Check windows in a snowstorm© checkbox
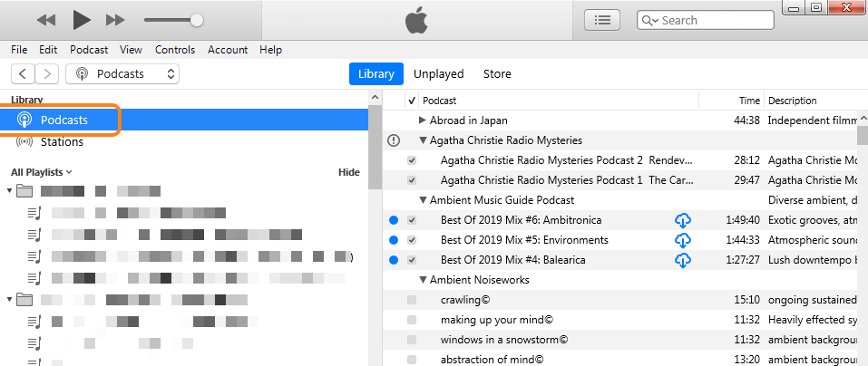The width and height of the screenshot is (868, 366). point(411,340)
